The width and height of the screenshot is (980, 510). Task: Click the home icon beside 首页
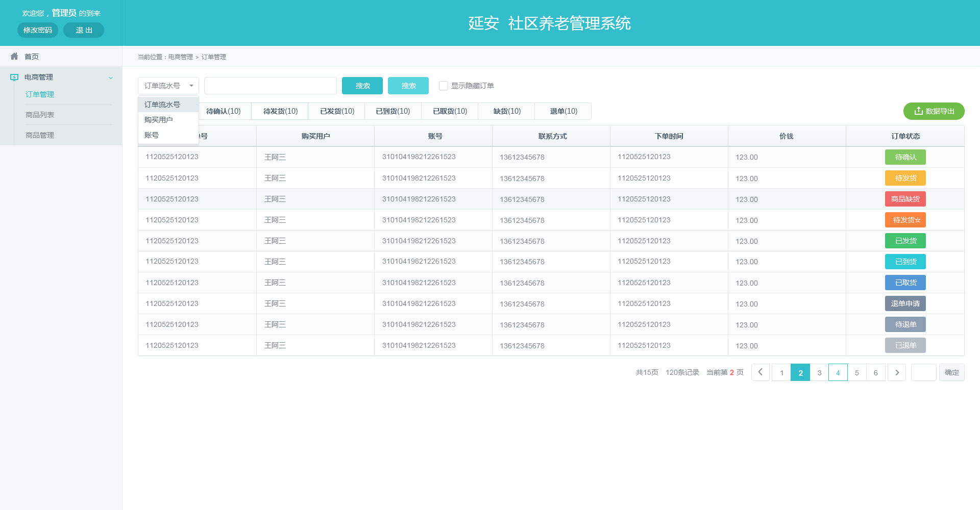tap(14, 56)
